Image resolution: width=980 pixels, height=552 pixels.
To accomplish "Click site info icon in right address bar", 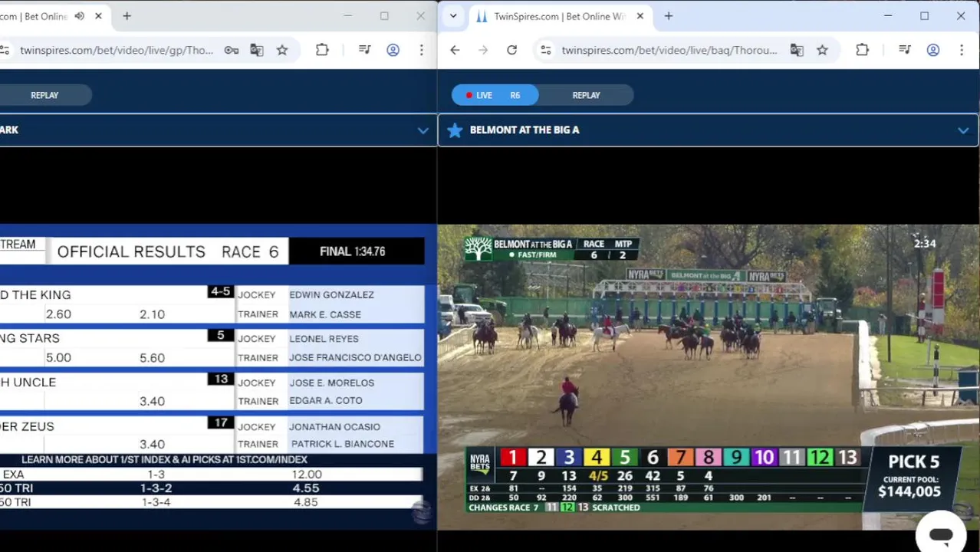I will (x=545, y=51).
